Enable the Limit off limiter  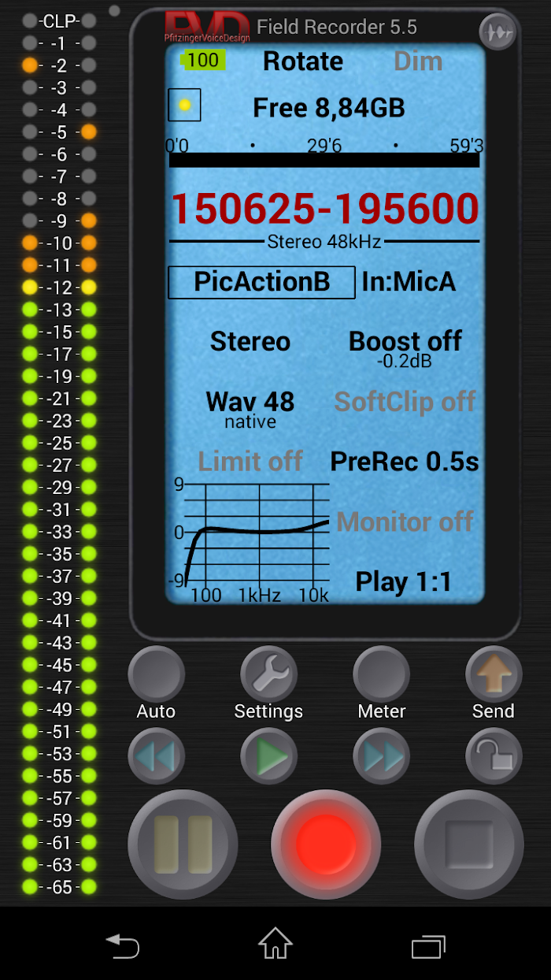250,461
